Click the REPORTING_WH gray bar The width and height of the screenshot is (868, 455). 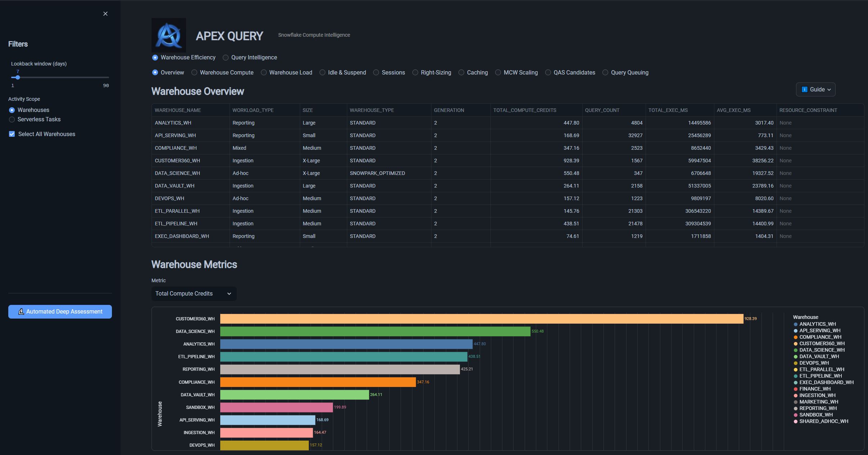tap(340, 369)
